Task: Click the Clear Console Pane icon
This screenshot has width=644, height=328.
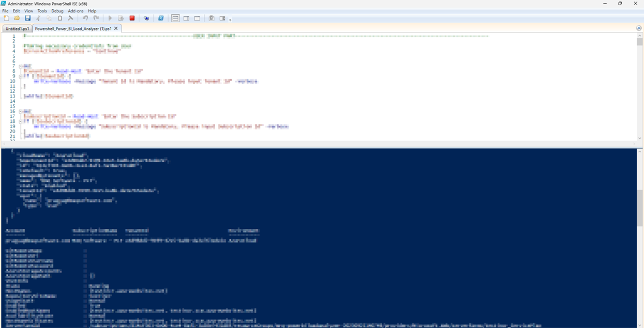Action: pyautogui.click(x=71, y=18)
